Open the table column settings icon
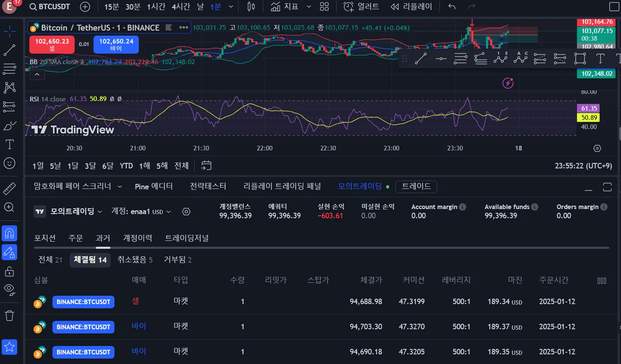The width and height of the screenshot is (621, 364). pos(602,281)
